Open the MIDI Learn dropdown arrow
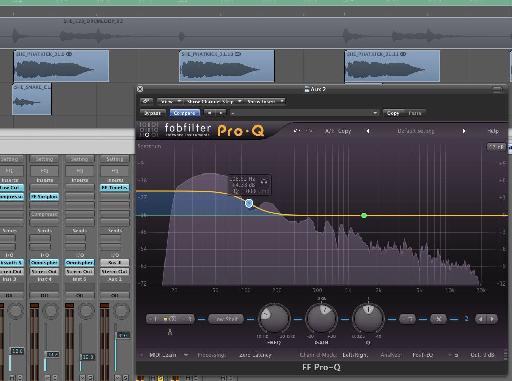Image resolution: width=512 pixels, height=381 pixels. pos(186,355)
